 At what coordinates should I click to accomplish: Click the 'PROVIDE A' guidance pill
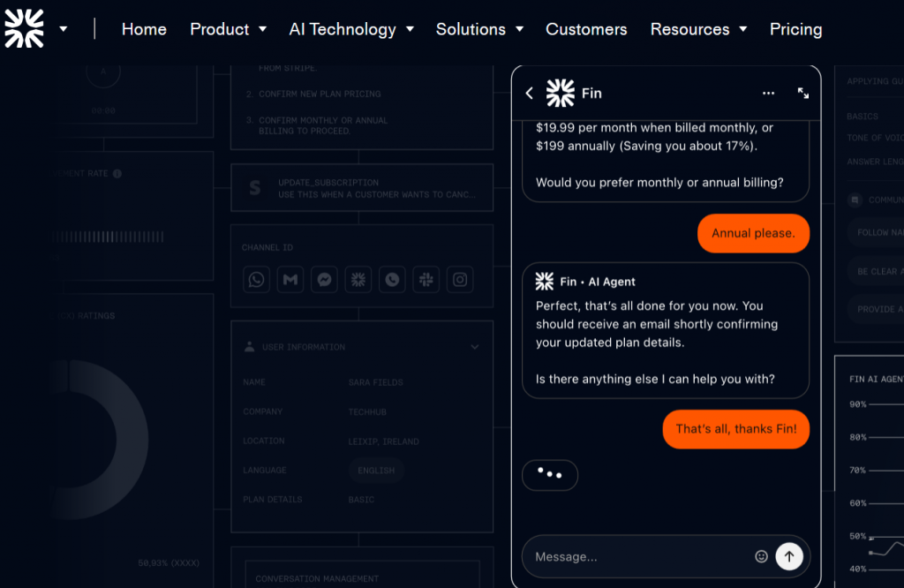tap(877, 309)
